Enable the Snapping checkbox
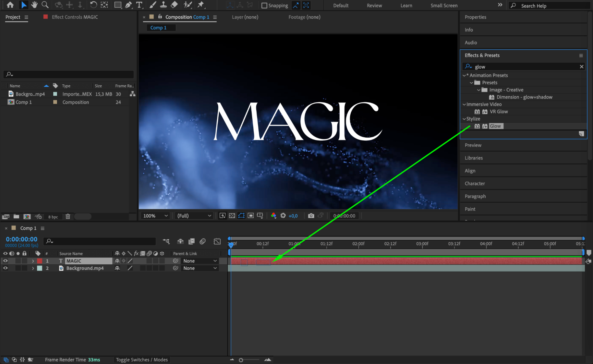 tap(264, 5)
